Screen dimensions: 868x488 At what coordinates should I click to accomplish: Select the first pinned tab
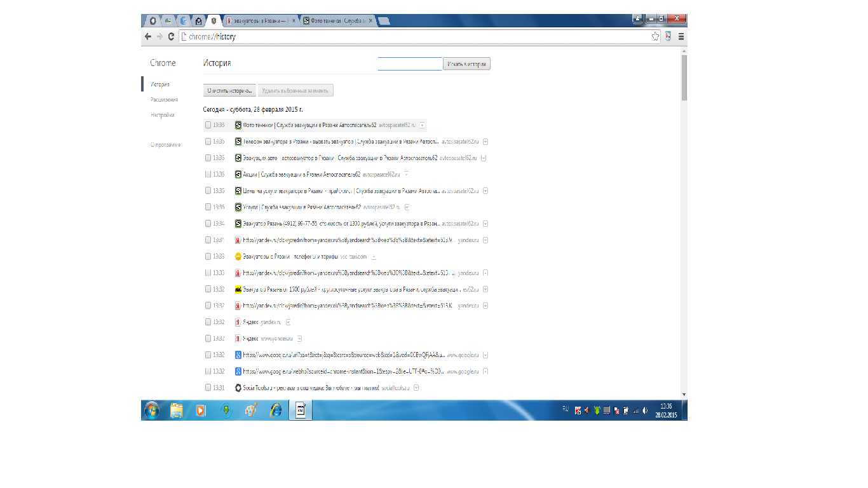pyautogui.click(x=153, y=21)
